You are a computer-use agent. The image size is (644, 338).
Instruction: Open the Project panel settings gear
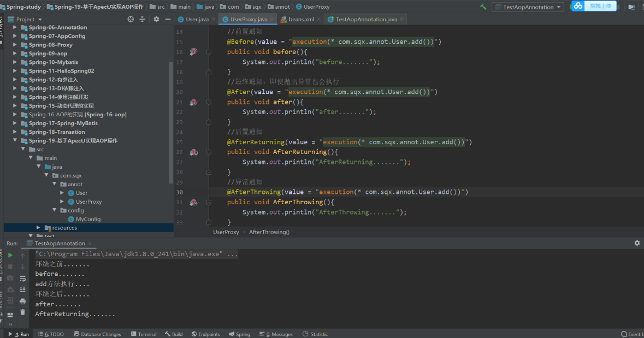[x=156, y=19]
